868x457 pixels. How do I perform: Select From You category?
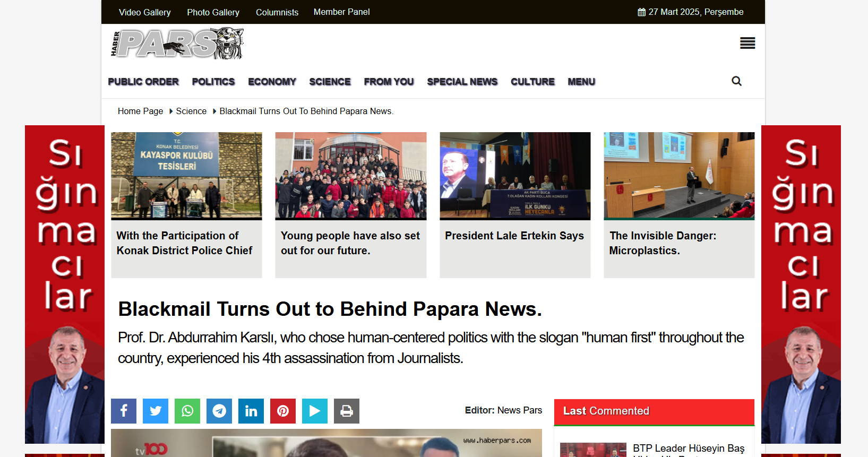[x=389, y=82]
